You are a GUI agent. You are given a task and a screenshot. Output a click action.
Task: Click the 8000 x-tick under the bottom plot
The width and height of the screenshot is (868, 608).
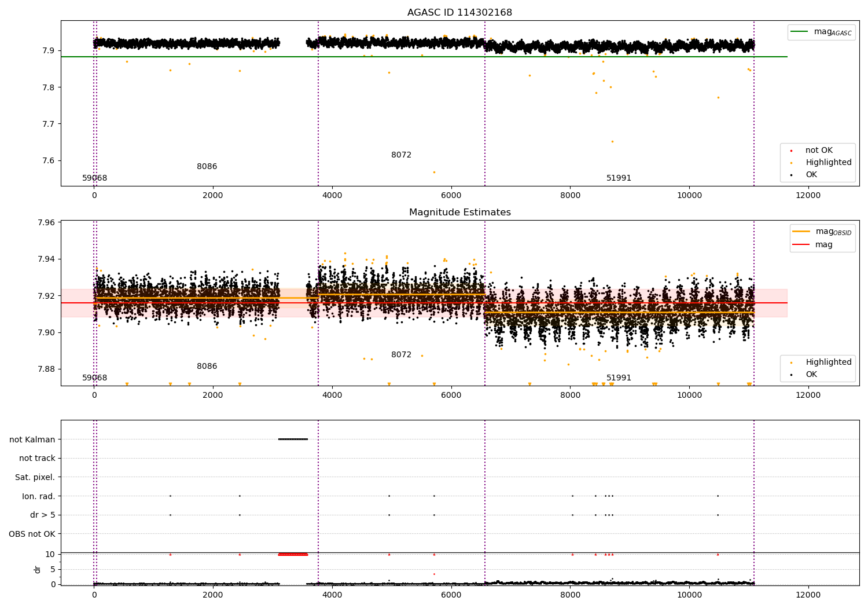570,595
